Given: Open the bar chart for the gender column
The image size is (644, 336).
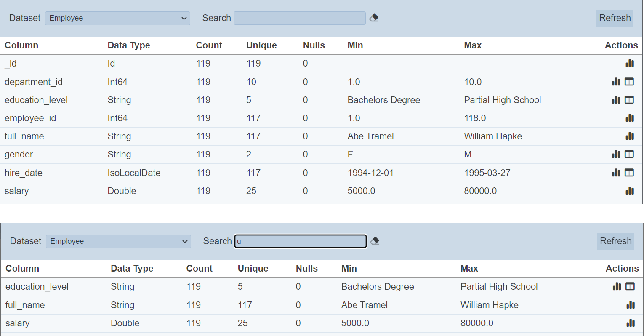Looking at the screenshot, I should click(616, 155).
